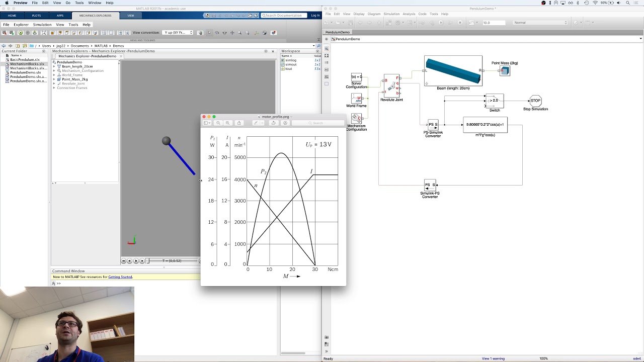Select PendulumDemo root in explorer tree

pos(69,62)
